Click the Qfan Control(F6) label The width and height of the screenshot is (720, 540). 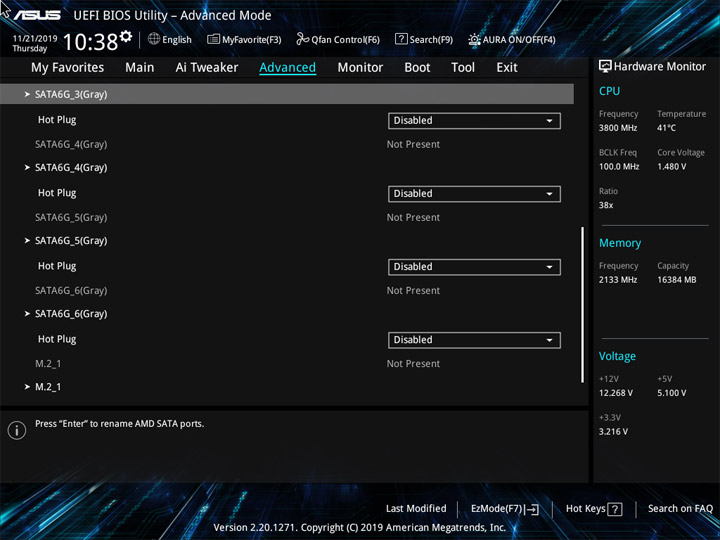[345, 40]
